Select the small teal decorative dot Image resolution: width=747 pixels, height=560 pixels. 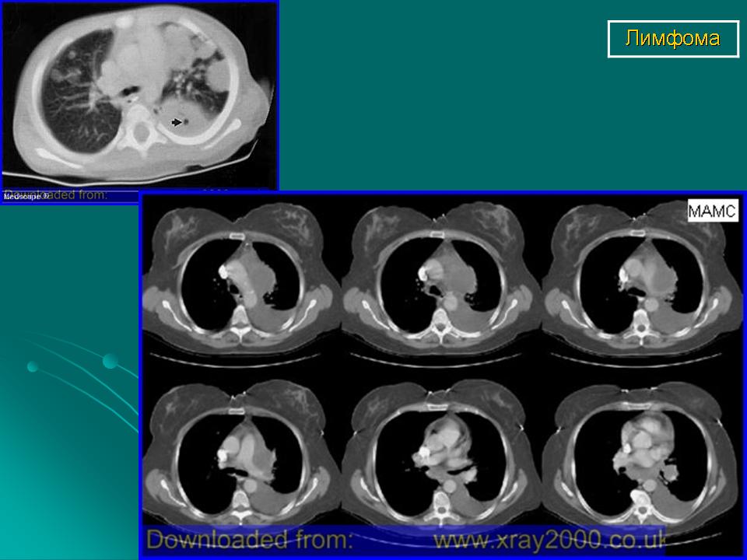click(x=32, y=366)
